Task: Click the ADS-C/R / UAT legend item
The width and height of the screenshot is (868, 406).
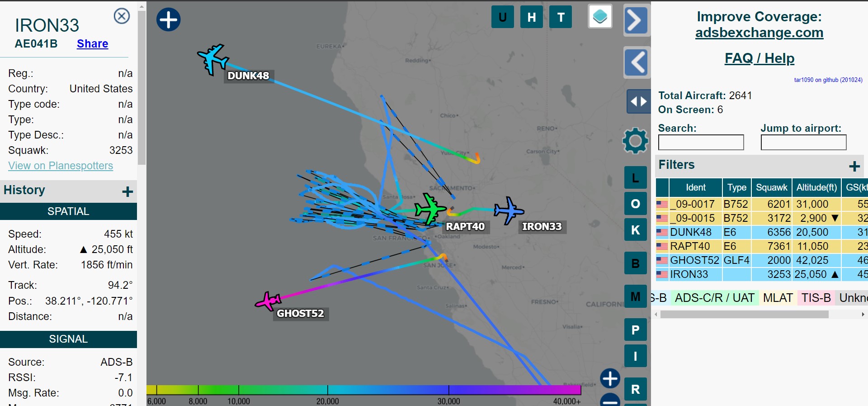Action: coord(714,298)
